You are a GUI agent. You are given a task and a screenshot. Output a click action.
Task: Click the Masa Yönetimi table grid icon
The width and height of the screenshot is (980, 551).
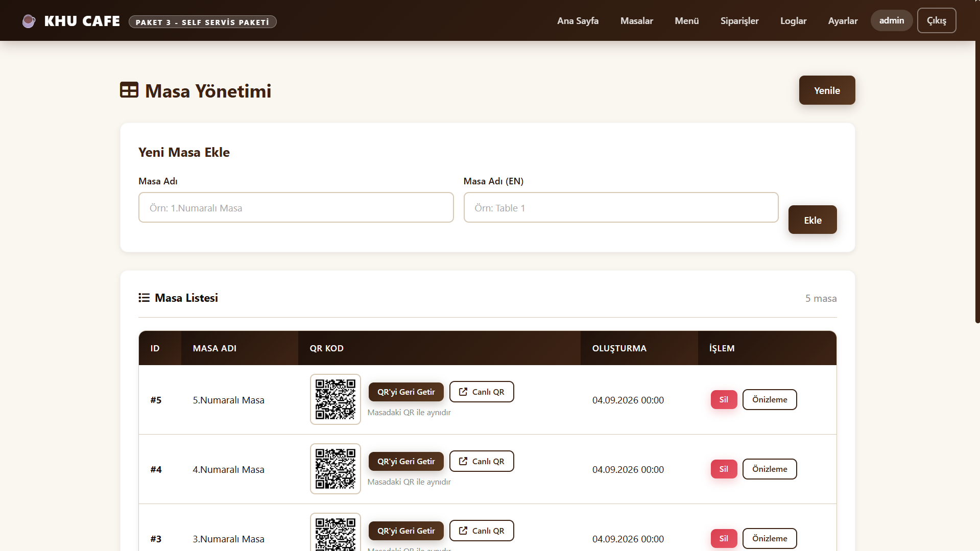[129, 90]
